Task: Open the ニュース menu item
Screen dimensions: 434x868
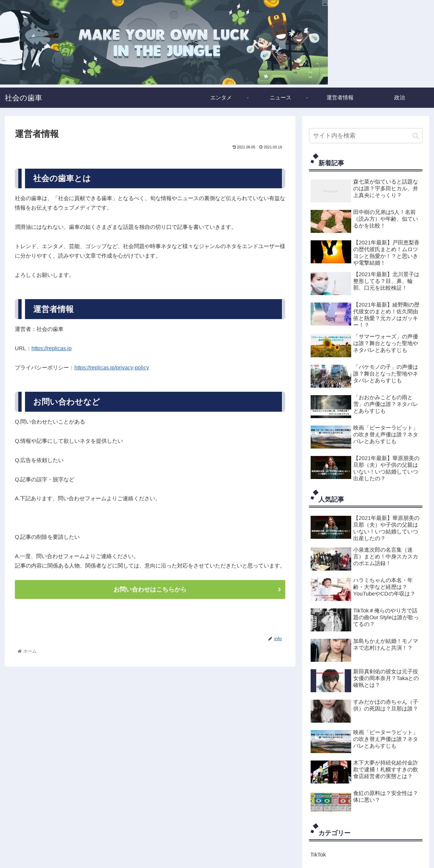Action: (280, 98)
